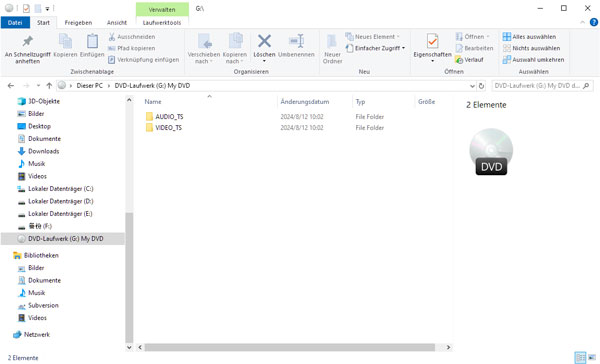Open recent locations dropdown arrow
Image resolution: width=600 pixels, height=364 pixels.
38,86
